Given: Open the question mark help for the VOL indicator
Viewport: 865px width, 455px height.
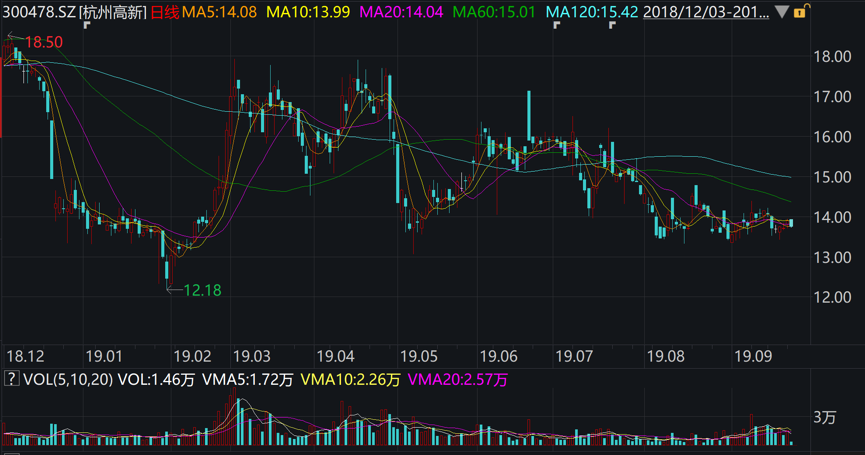Looking at the screenshot, I should point(11,380).
